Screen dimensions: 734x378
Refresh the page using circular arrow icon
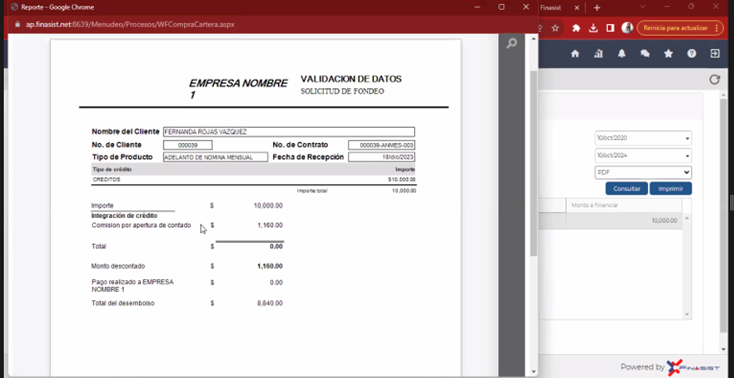coord(714,80)
